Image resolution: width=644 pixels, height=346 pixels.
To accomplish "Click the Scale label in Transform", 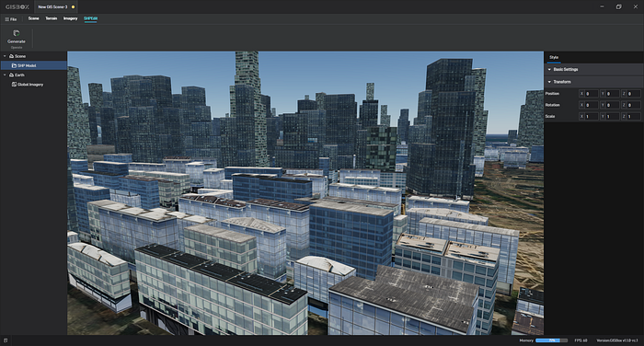I will tap(550, 116).
